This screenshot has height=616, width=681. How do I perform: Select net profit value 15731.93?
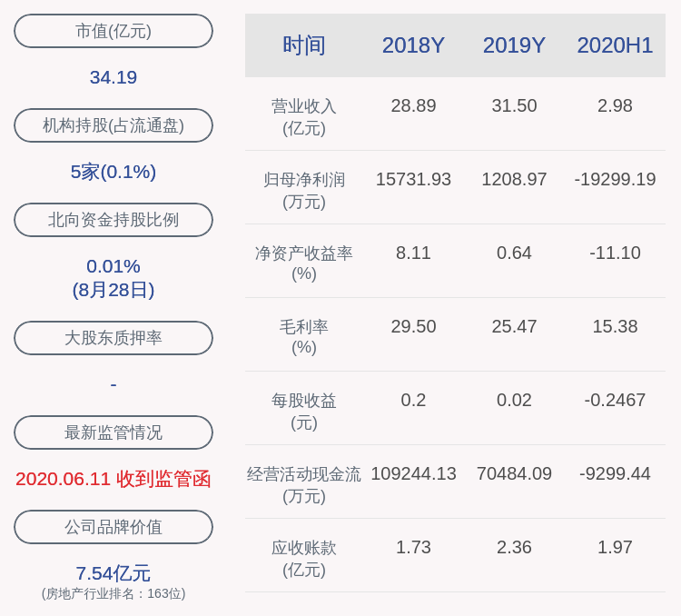click(x=413, y=179)
